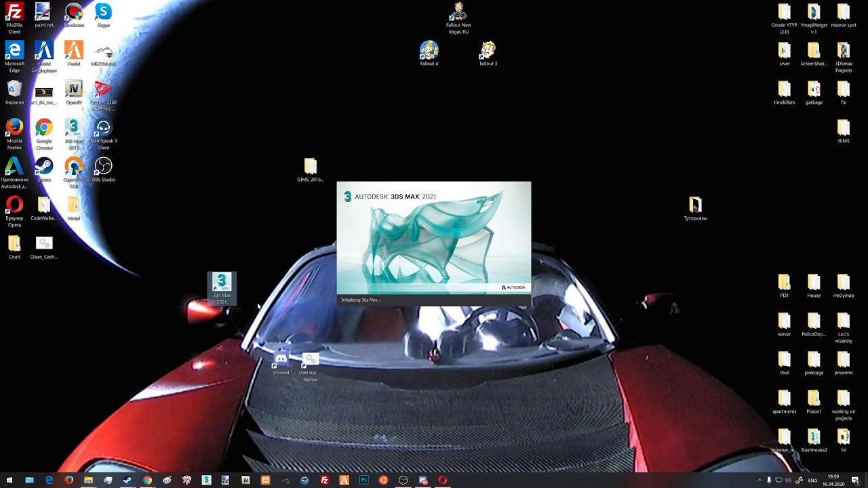Open the Fallout New Vegas RU shortcut

pyautogui.click(x=458, y=18)
